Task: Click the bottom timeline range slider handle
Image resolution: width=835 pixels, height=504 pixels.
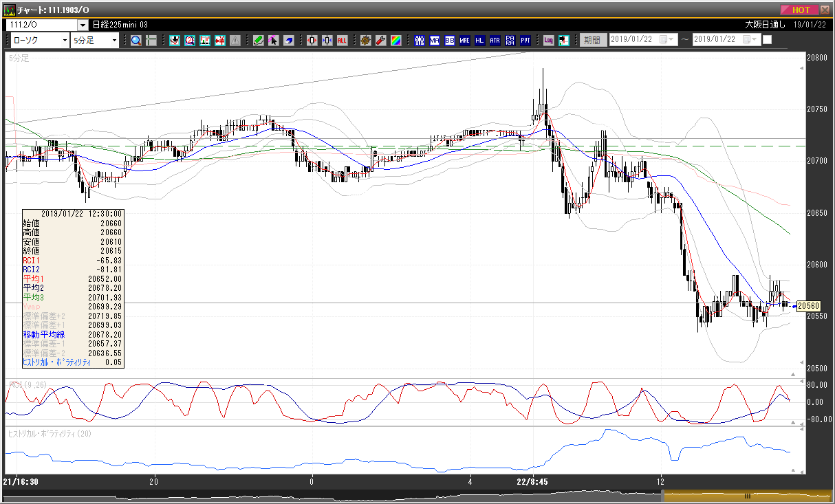Action: pos(747,496)
